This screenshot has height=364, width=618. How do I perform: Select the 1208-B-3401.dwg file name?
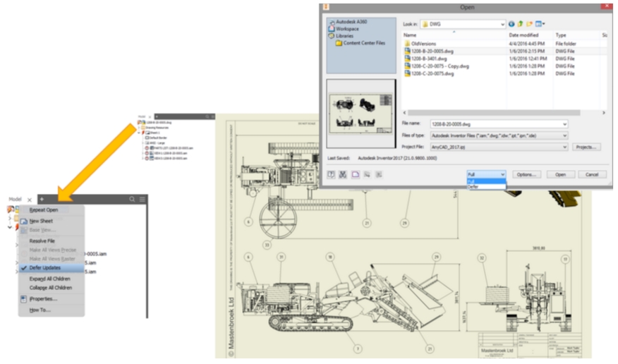pyautogui.click(x=429, y=59)
